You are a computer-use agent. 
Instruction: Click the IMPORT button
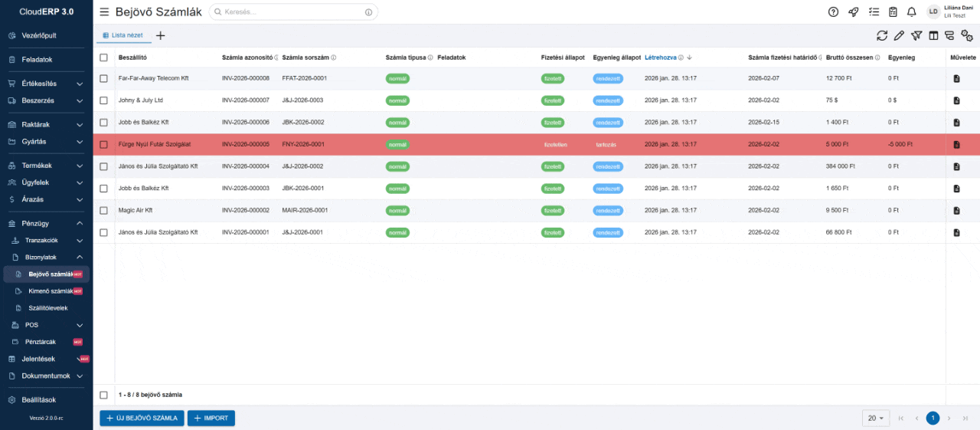[211, 418]
